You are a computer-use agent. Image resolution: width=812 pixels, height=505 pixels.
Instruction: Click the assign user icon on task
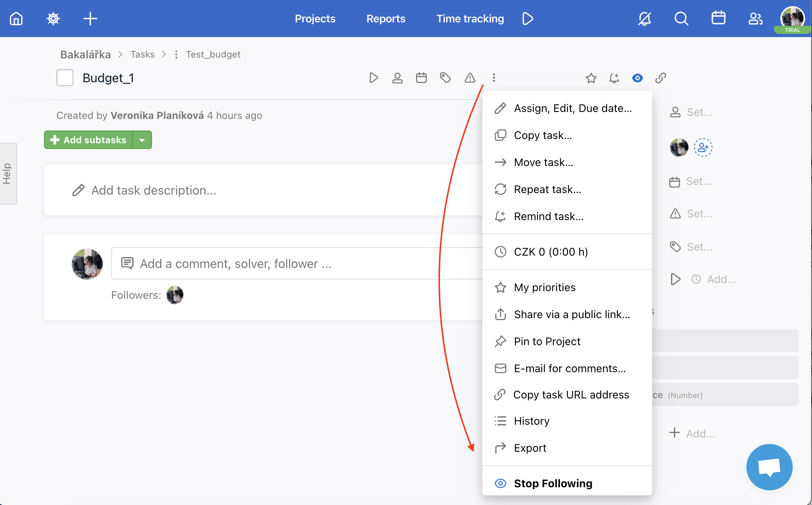(397, 77)
